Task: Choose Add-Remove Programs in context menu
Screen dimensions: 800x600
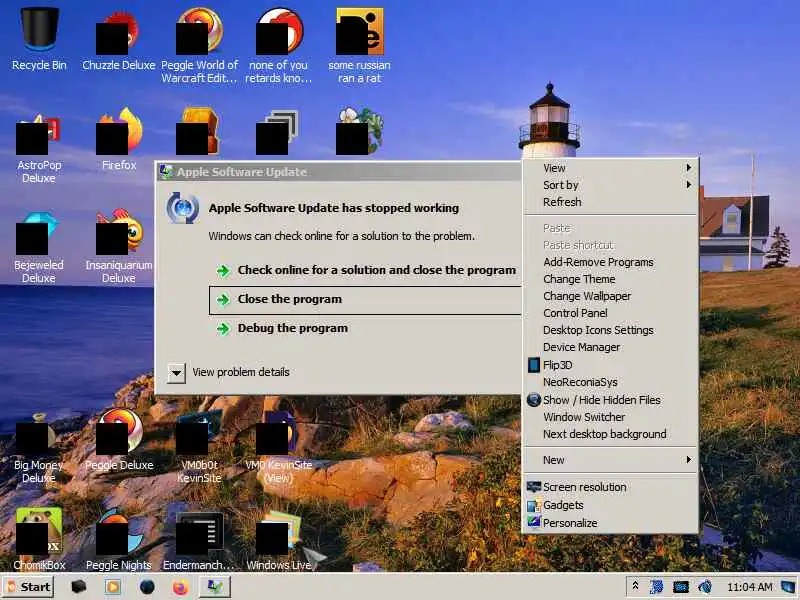Action: point(610,262)
